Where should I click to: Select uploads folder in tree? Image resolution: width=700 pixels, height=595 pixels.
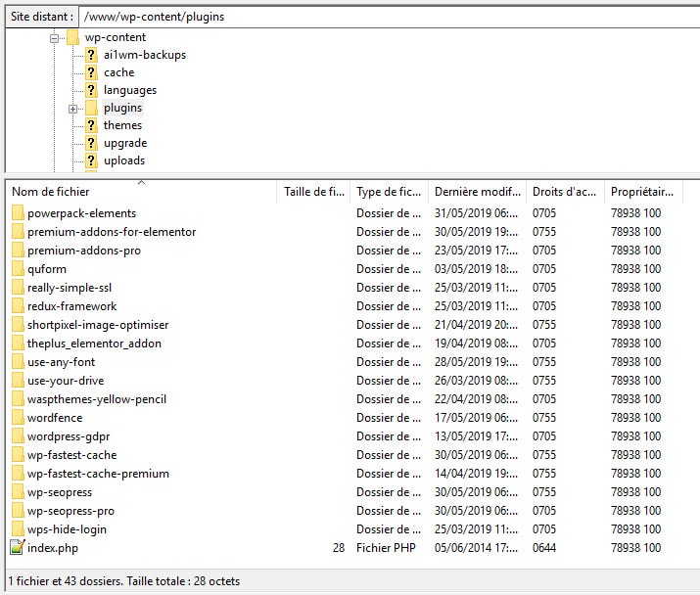tap(124, 160)
